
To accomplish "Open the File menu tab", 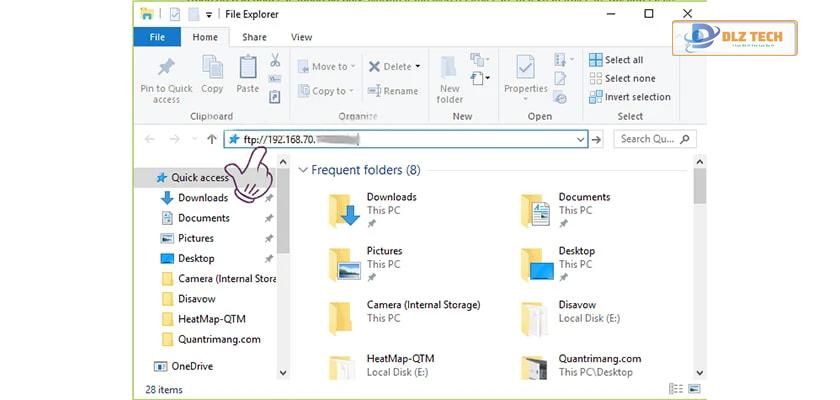I will tap(157, 37).
